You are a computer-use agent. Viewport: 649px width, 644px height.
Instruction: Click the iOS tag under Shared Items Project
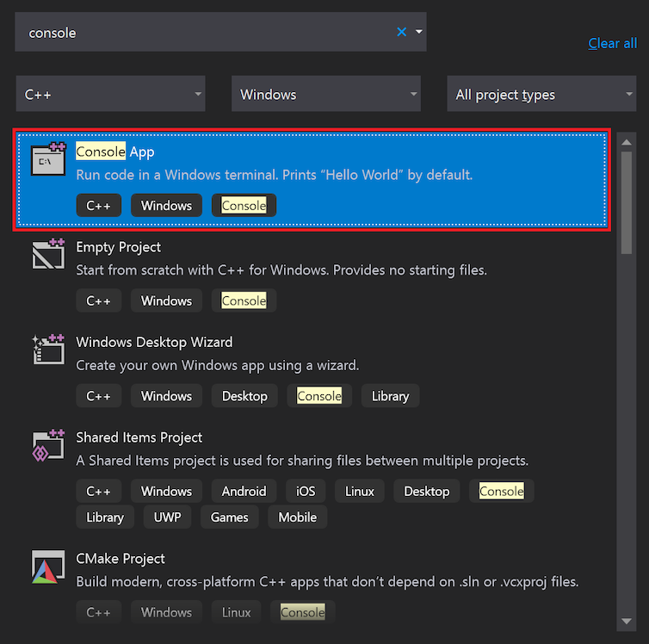coord(306,491)
